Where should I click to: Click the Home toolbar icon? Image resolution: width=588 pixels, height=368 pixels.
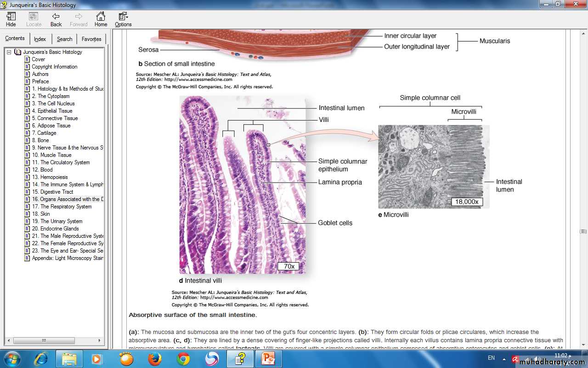[101, 19]
